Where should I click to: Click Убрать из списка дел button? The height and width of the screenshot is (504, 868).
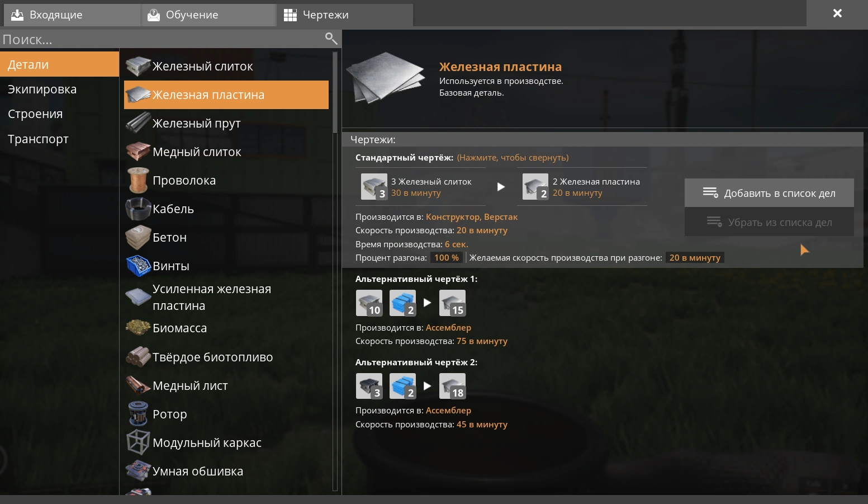click(769, 222)
